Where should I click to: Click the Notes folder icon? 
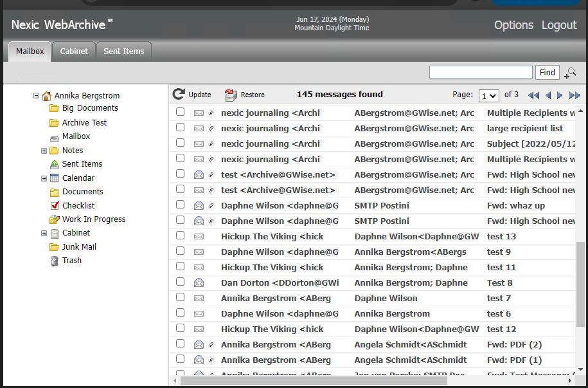point(54,151)
